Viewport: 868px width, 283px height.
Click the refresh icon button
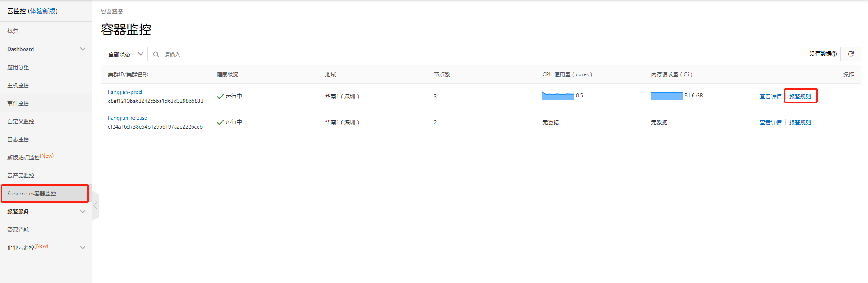pyautogui.click(x=850, y=54)
